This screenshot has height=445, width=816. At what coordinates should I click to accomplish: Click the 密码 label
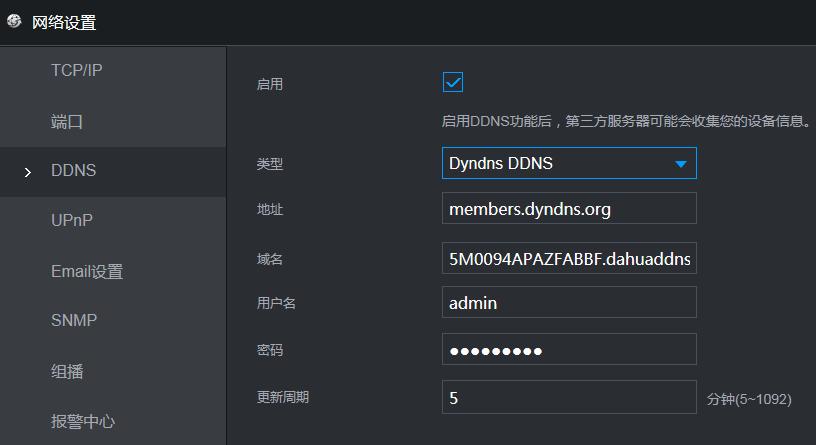(x=270, y=350)
